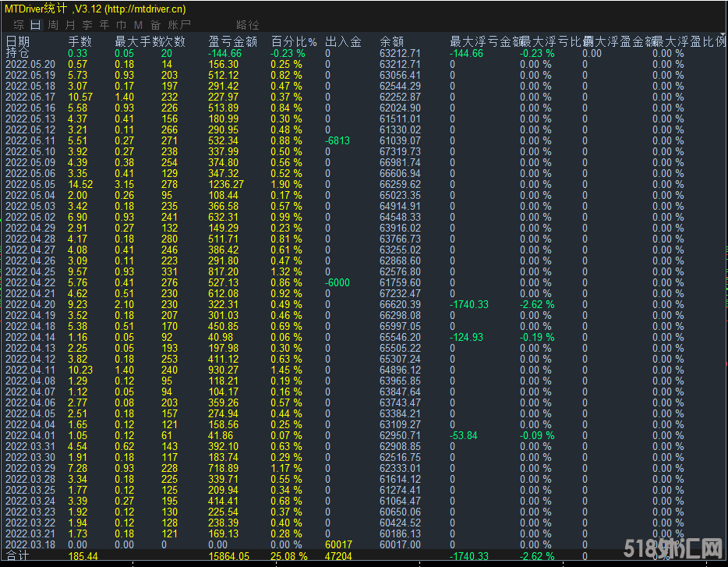This screenshot has width=728, height=567.
Task: Click withdrawal value -6000 on 2022.04.22
Action: (337, 282)
